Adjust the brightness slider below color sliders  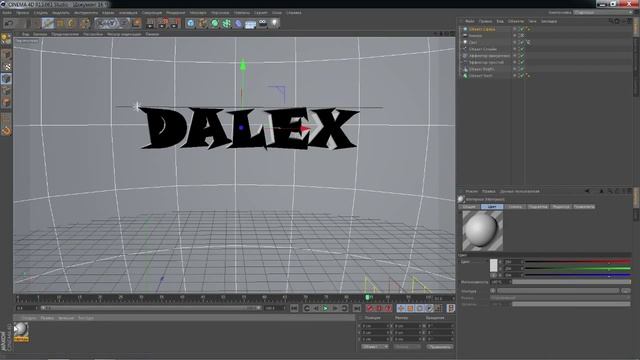tap(571, 282)
